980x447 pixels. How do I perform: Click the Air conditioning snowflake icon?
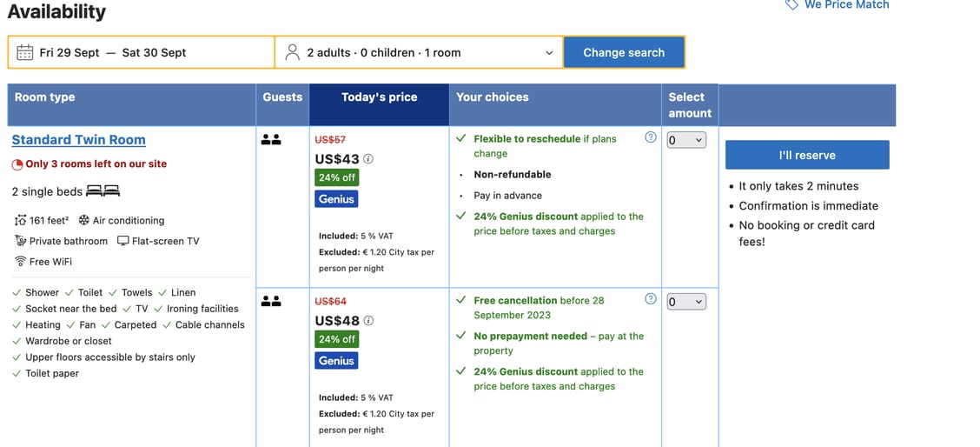tap(84, 221)
